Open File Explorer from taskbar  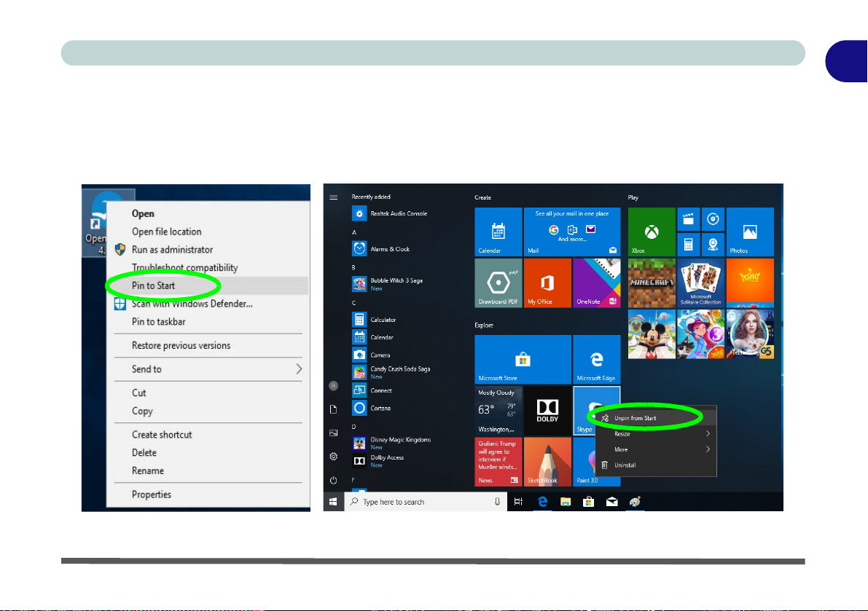point(566,502)
